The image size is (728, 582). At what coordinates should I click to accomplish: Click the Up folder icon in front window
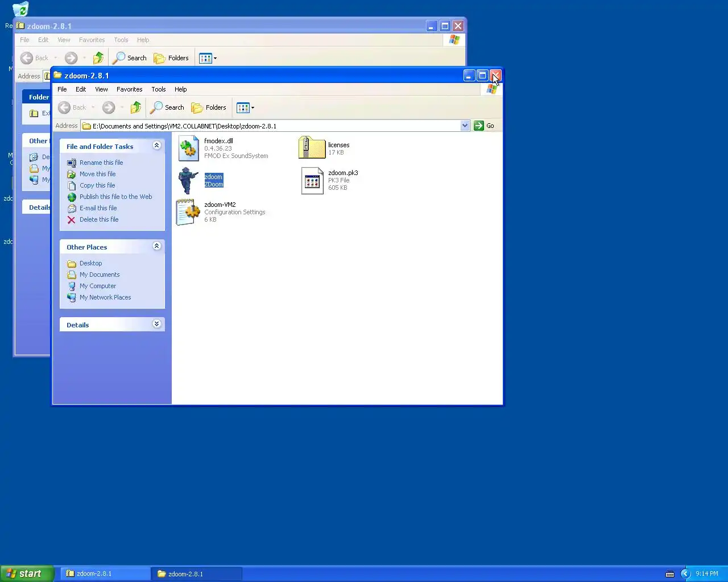135,107
